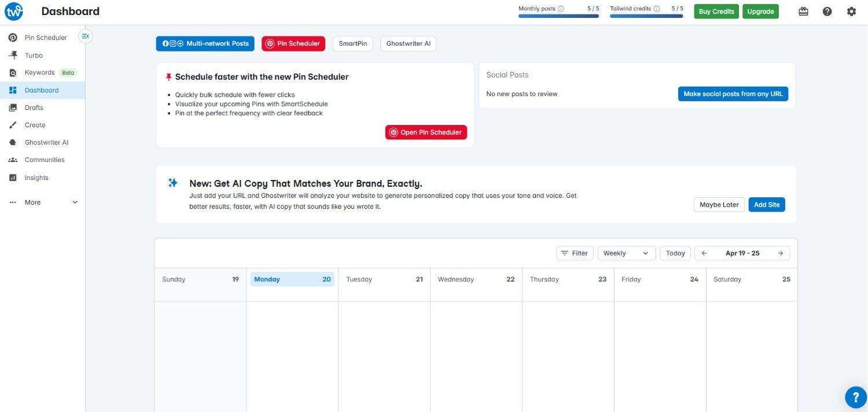Open the calendar Filter options
This screenshot has width=868, height=412.
coord(574,253)
